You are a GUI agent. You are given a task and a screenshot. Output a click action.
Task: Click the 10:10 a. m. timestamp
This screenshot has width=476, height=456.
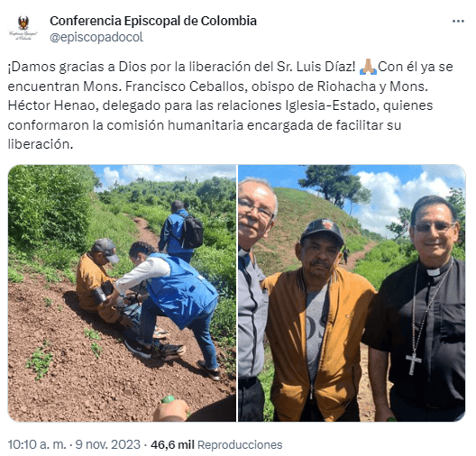tap(37, 444)
